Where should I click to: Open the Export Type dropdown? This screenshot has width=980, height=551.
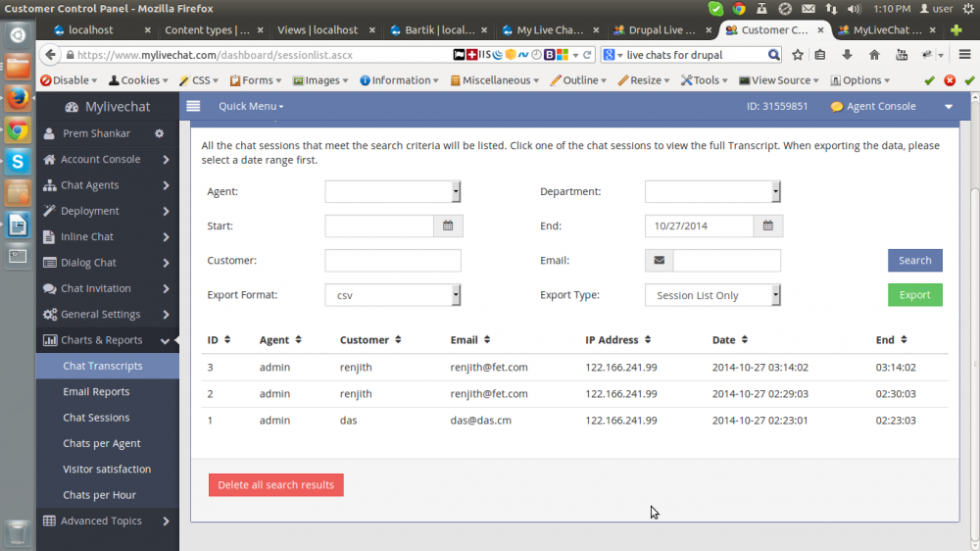(x=712, y=295)
